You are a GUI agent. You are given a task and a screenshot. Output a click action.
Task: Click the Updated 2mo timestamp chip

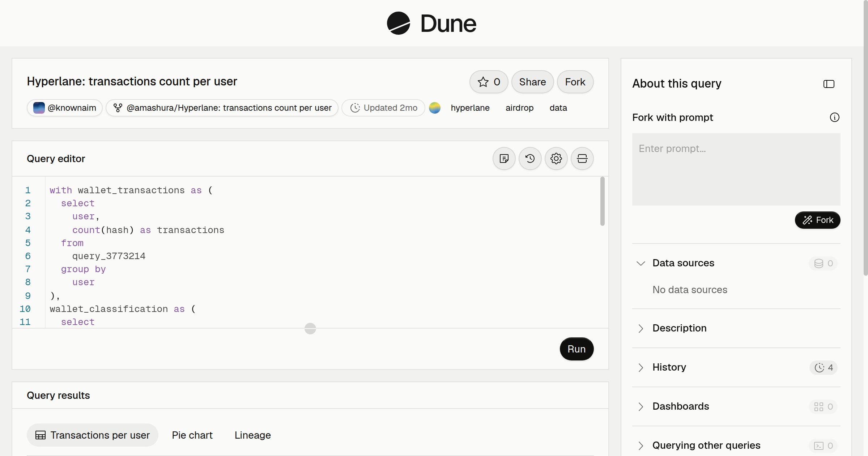pyautogui.click(x=383, y=108)
